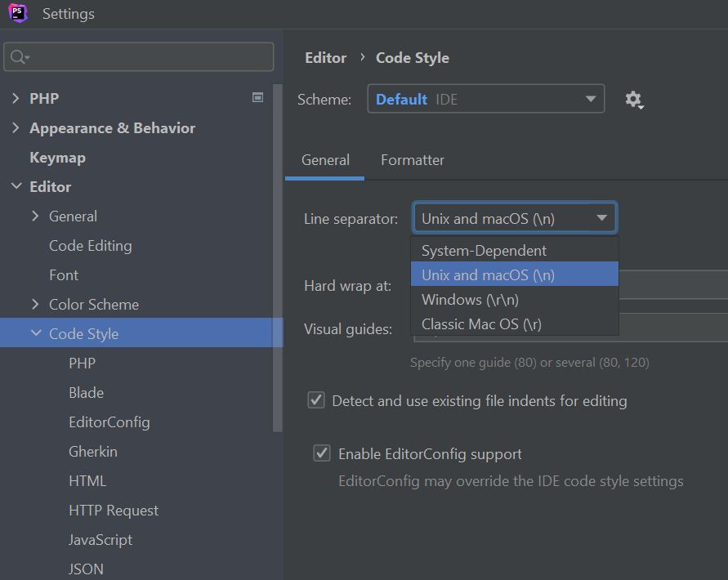Open the Scheme Default IDE dropdown
Image resolution: width=728 pixels, height=580 pixels.
485,99
